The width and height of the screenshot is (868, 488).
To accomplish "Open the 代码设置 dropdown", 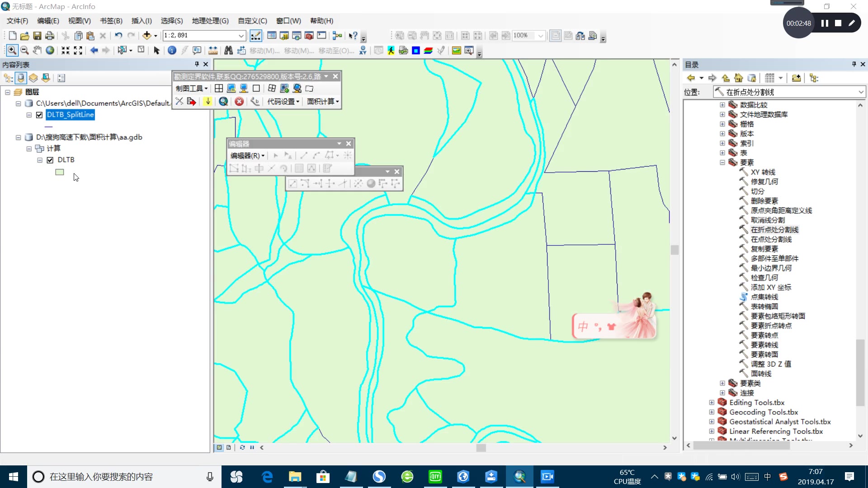I will coord(283,101).
